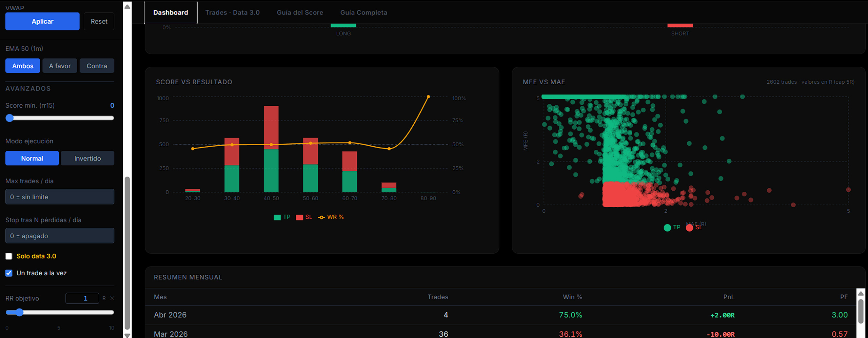868x338 pixels.
Task: Toggle the WR % line legend icon
Action: coord(321,217)
